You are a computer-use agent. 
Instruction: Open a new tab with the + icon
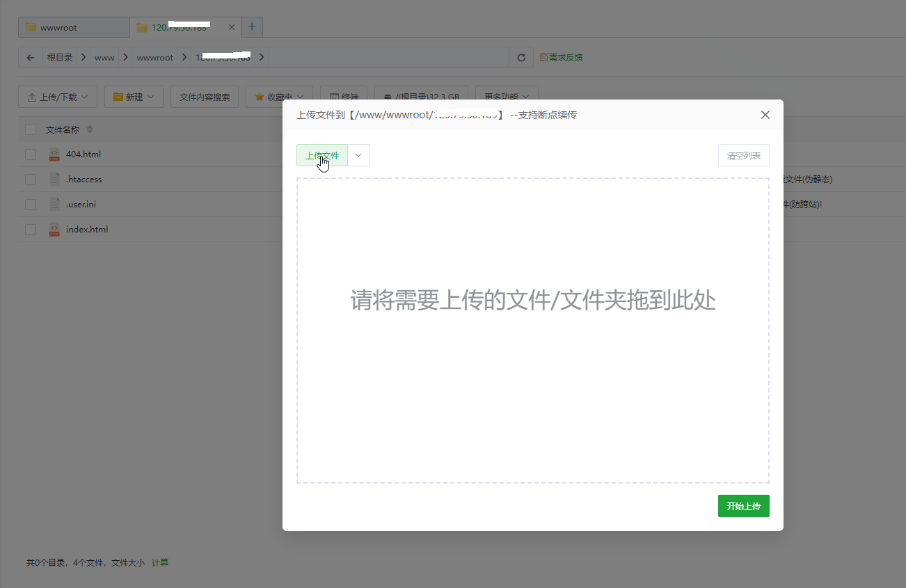[251, 26]
